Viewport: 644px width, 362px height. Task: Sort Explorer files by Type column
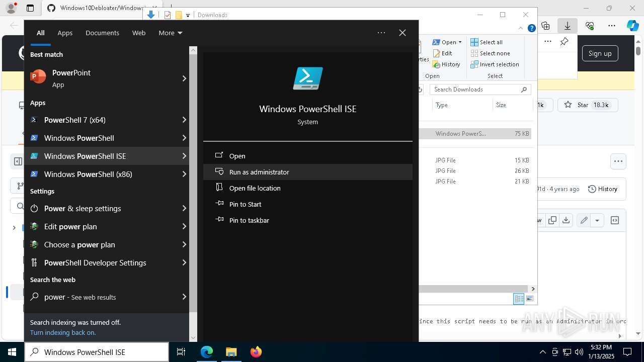tap(462, 105)
